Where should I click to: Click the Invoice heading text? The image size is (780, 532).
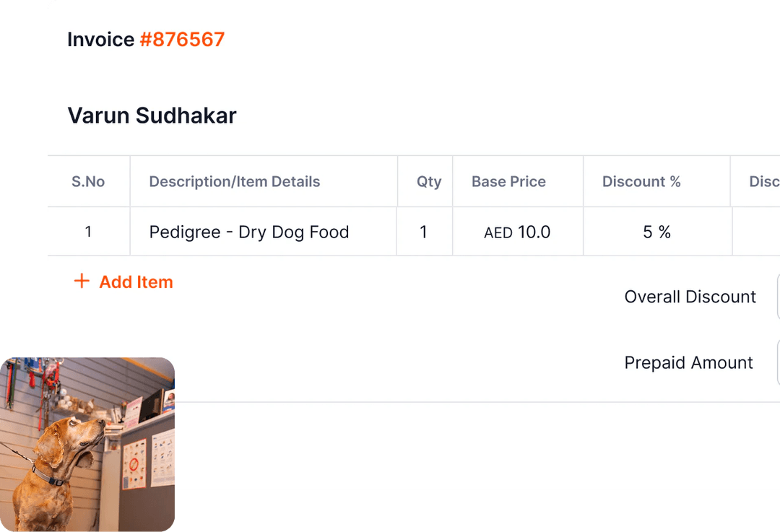pyautogui.click(x=100, y=39)
